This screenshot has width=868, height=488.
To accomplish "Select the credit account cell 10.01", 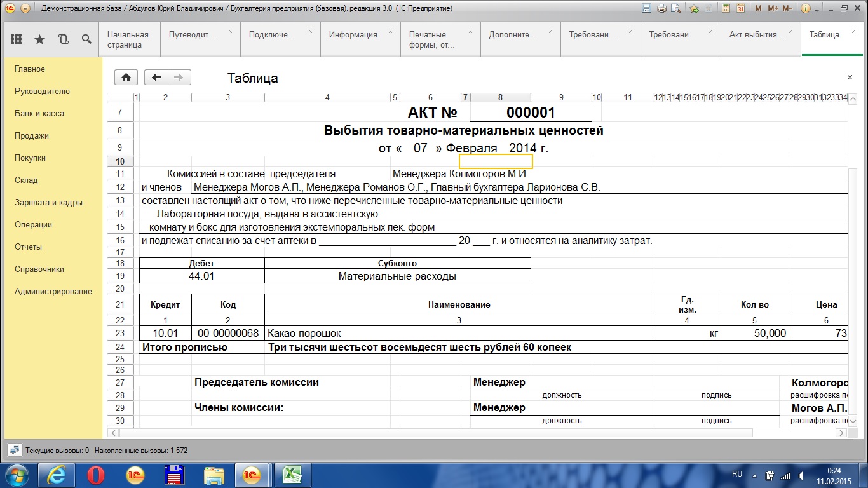I will click(165, 333).
